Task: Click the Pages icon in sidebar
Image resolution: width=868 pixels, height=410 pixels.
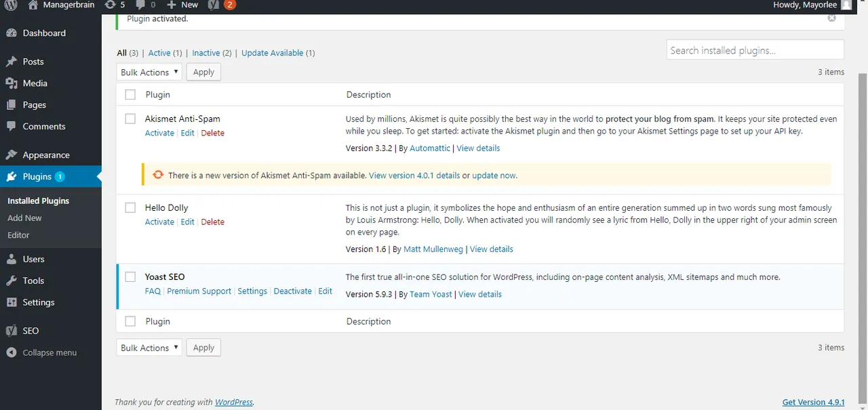Action: click(x=12, y=105)
